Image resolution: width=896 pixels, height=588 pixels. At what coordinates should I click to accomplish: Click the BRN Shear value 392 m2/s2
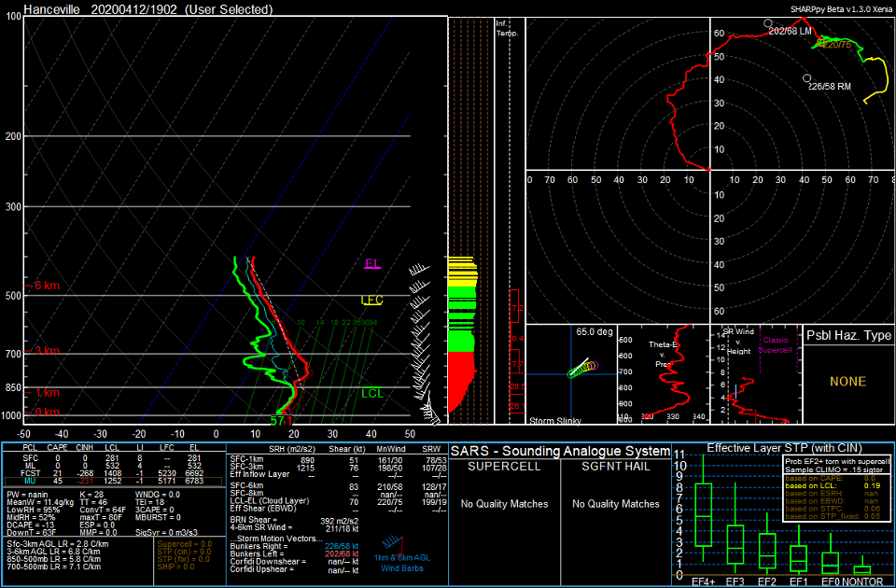point(341,521)
